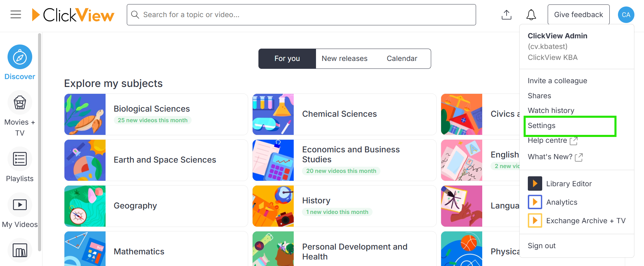
Task: Switch to the New releases tab
Action: (x=344, y=59)
